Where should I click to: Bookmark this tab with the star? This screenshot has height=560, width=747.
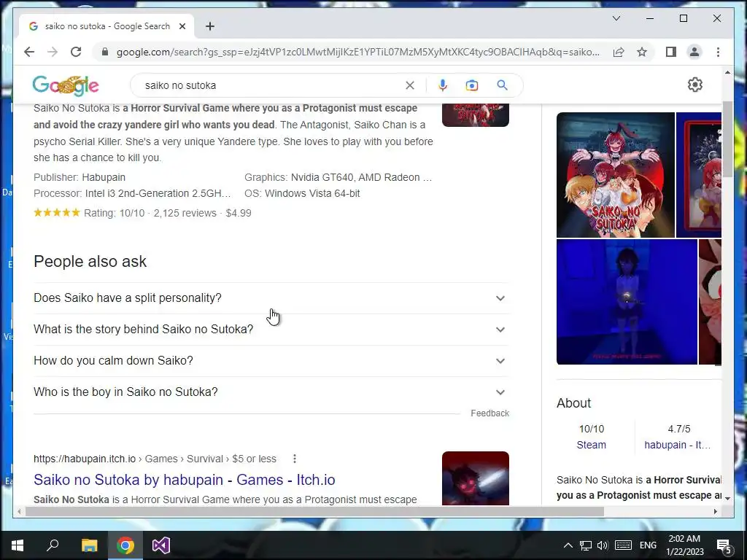[642, 52]
